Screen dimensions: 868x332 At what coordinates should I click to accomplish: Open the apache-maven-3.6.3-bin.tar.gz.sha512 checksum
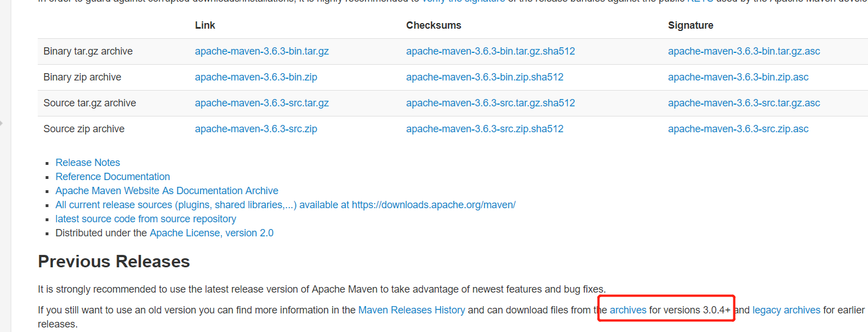point(491,51)
